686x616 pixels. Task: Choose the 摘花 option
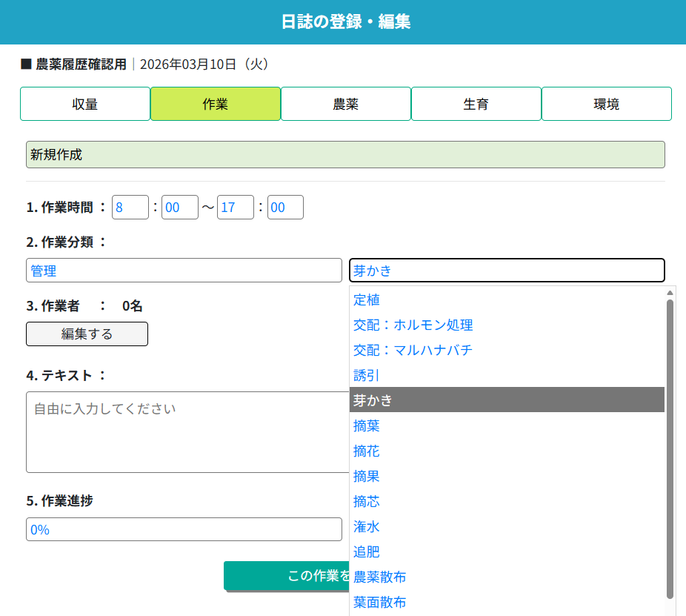507,451
